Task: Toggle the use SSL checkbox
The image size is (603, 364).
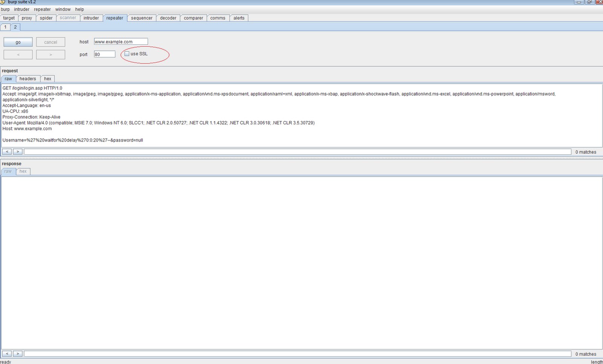Action: pyautogui.click(x=127, y=54)
